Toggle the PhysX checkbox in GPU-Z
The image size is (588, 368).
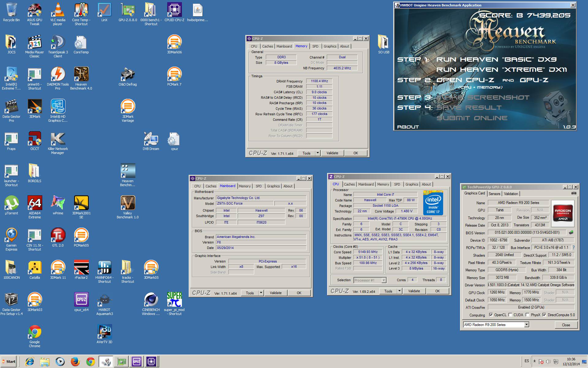coord(527,315)
